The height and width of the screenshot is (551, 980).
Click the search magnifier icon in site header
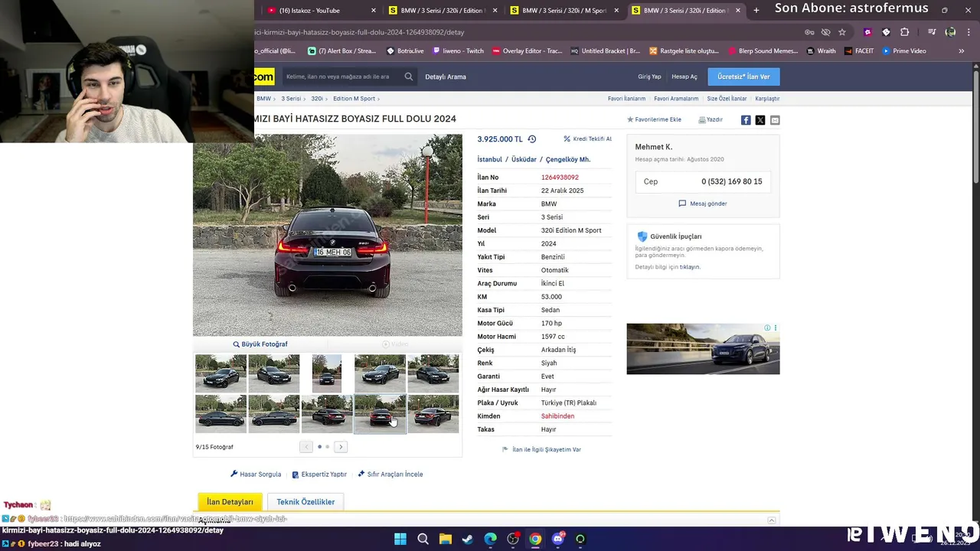click(x=409, y=77)
